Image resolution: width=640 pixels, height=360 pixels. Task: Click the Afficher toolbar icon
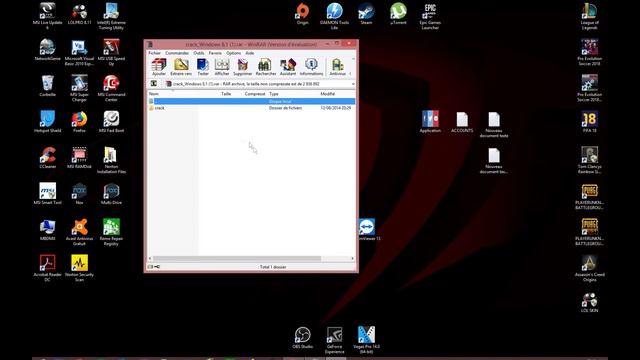[222, 67]
